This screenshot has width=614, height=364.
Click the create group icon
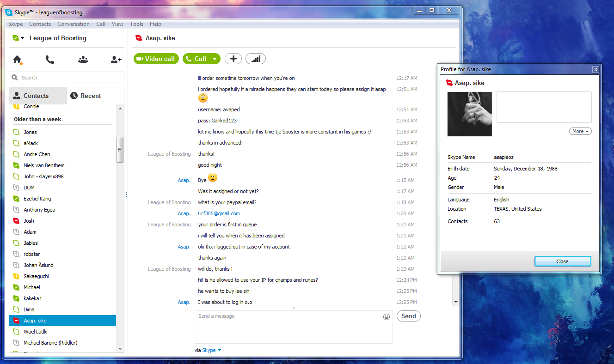83,60
